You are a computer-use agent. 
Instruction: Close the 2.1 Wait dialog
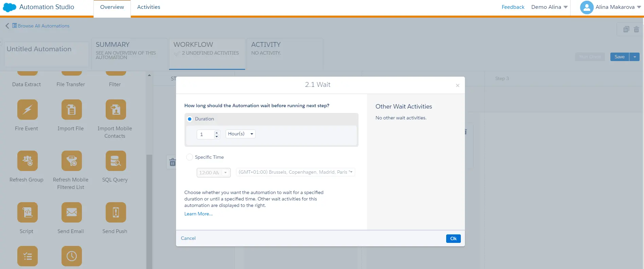click(x=457, y=85)
